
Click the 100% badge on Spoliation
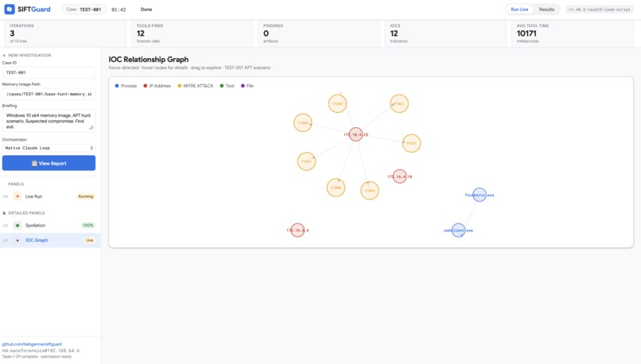(x=88, y=226)
